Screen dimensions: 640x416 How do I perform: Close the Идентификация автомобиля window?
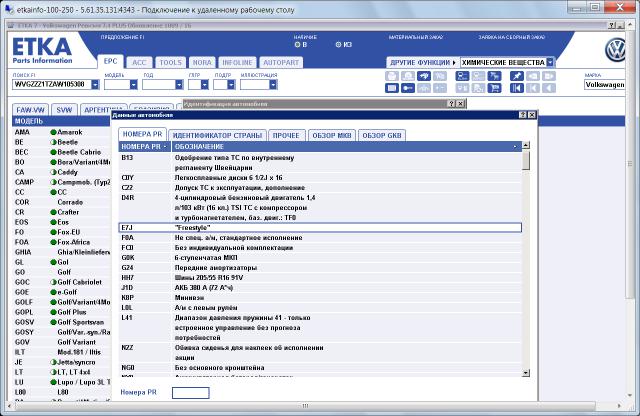point(460,104)
